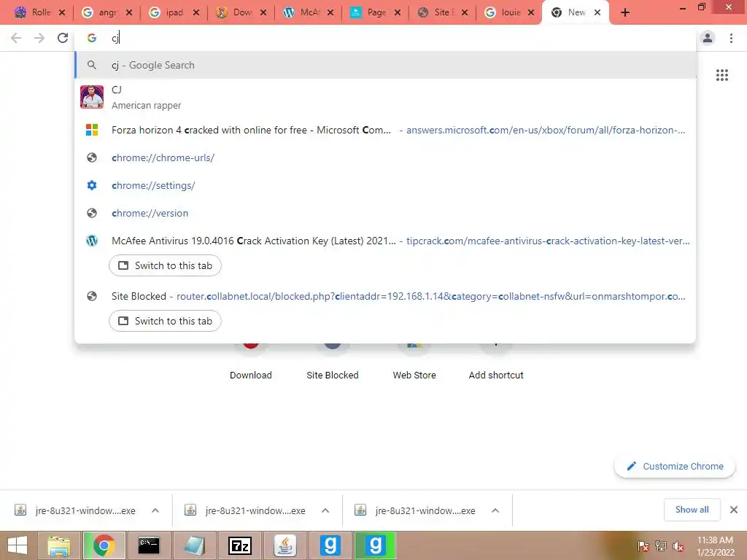Go back with the back arrow
Screen dimensions: 747x560
(16, 38)
